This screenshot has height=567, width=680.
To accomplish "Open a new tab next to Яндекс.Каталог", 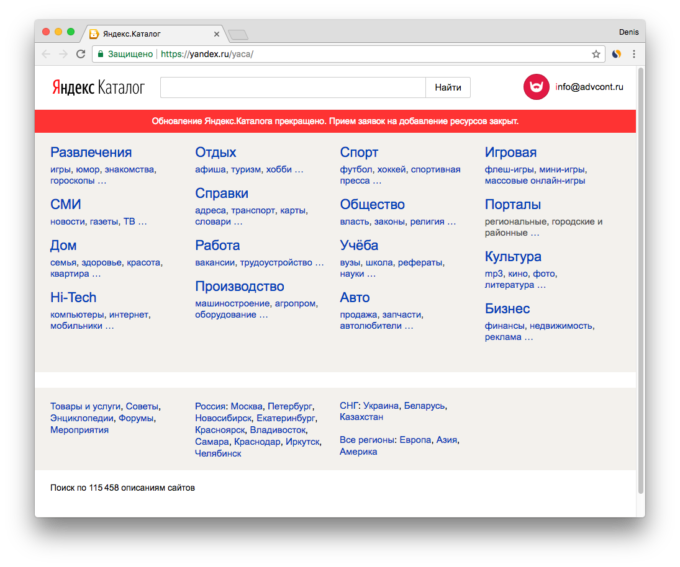I will [x=238, y=34].
